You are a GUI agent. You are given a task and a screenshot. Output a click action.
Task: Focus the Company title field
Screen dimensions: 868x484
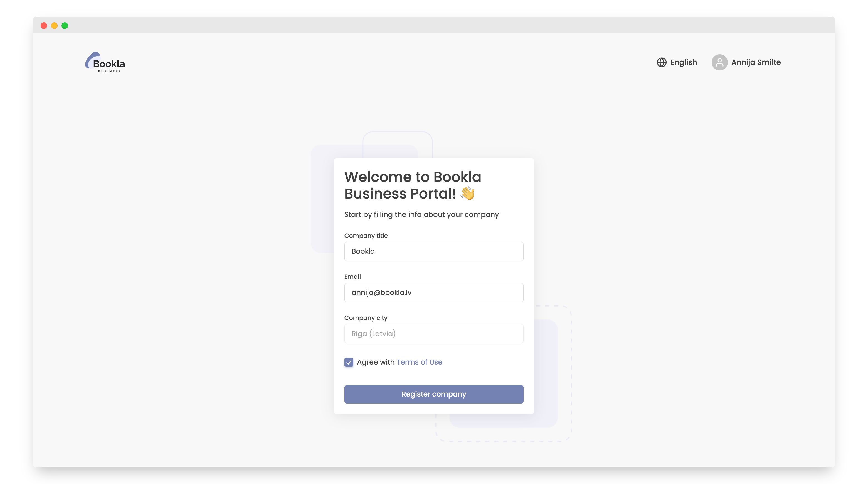point(433,251)
